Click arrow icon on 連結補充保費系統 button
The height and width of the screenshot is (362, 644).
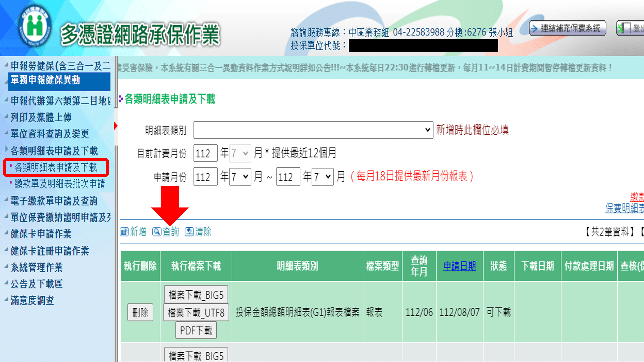[534, 28]
